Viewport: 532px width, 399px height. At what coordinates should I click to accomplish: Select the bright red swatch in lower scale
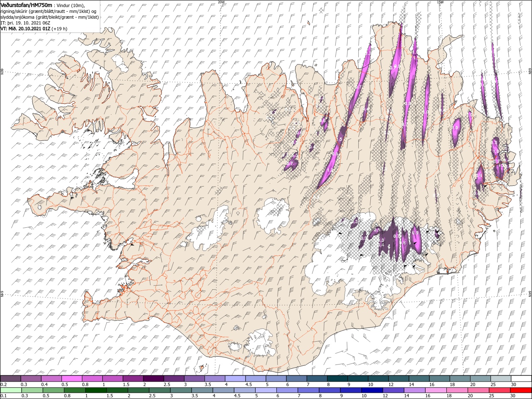521,390
